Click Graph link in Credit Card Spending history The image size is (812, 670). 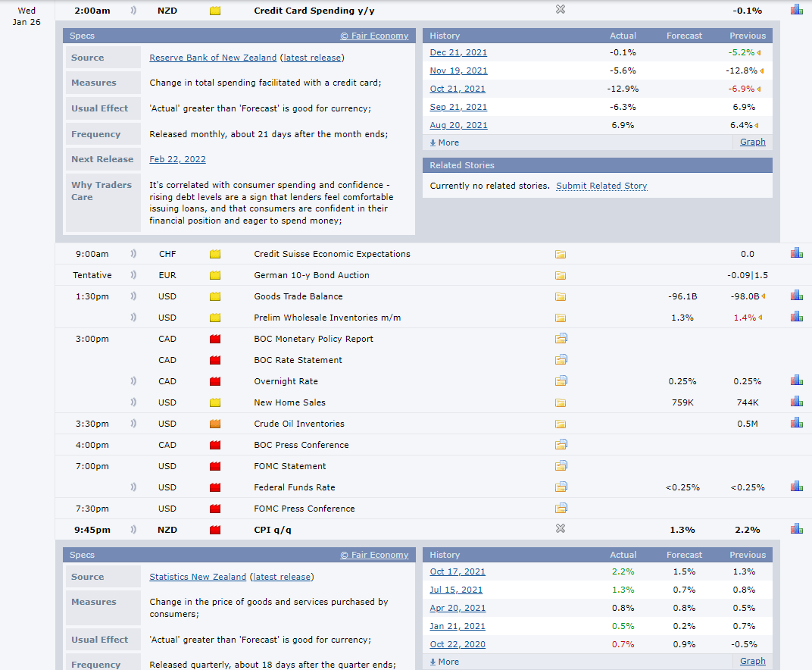tap(752, 142)
